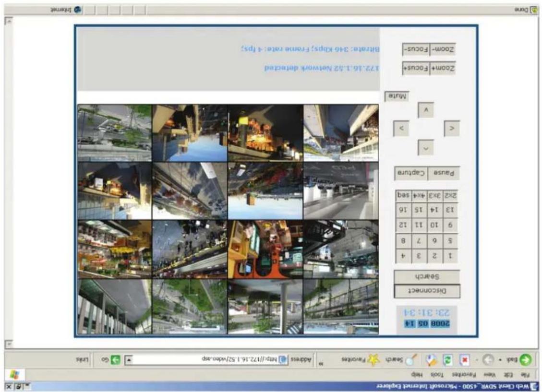542x392 pixels.
Task: Click the PTZ arrow button beside Mute
Action: point(426,110)
